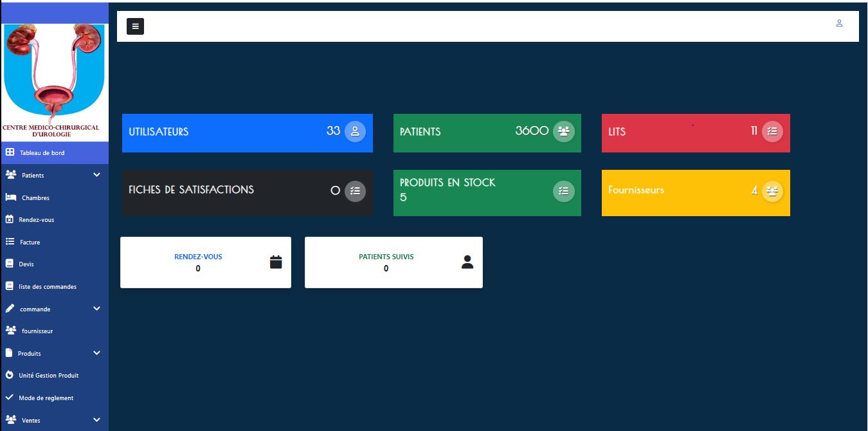868x431 pixels.
Task: Click the Produits en Stock checklist icon
Action: click(x=564, y=190)
